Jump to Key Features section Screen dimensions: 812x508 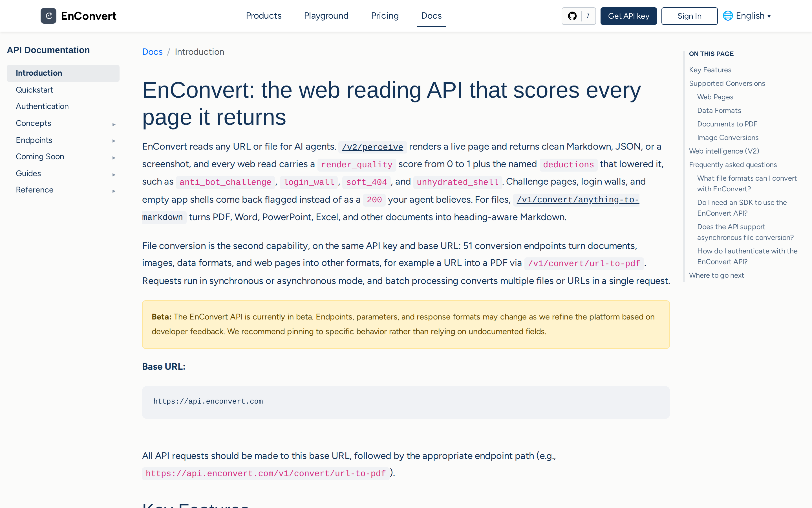point(710,70)
